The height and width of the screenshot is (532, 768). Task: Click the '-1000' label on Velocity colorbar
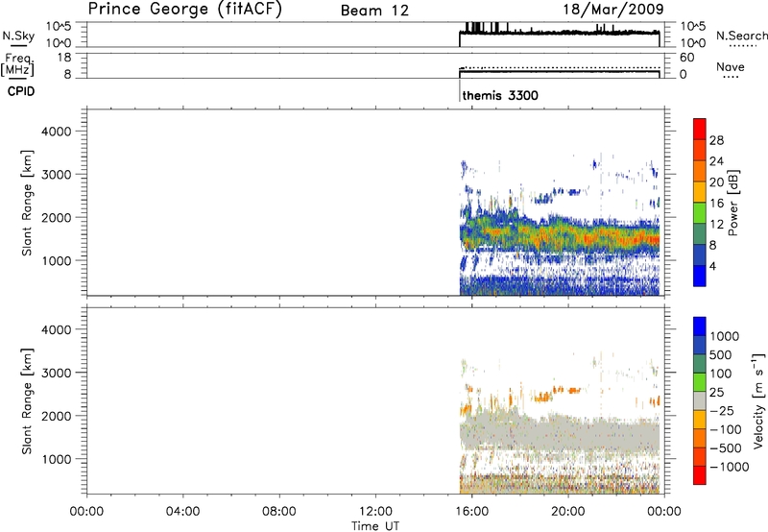[x=729, y=467]
